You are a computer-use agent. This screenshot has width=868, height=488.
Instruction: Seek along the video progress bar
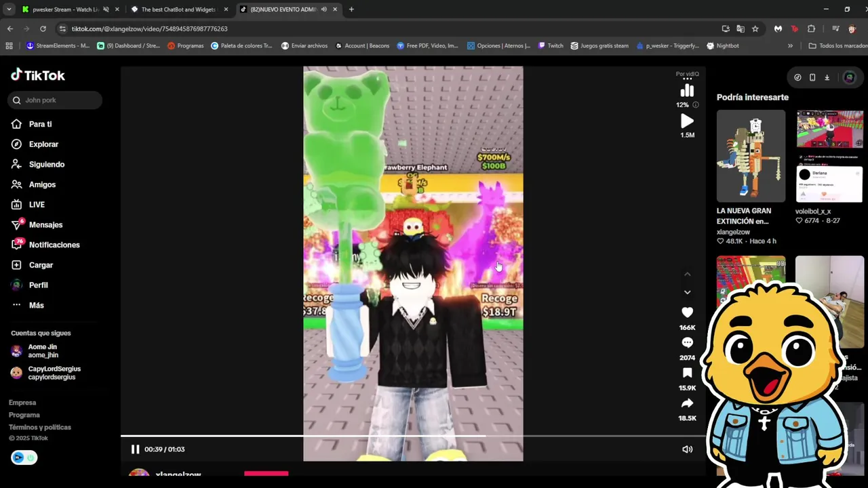(413, 436)
